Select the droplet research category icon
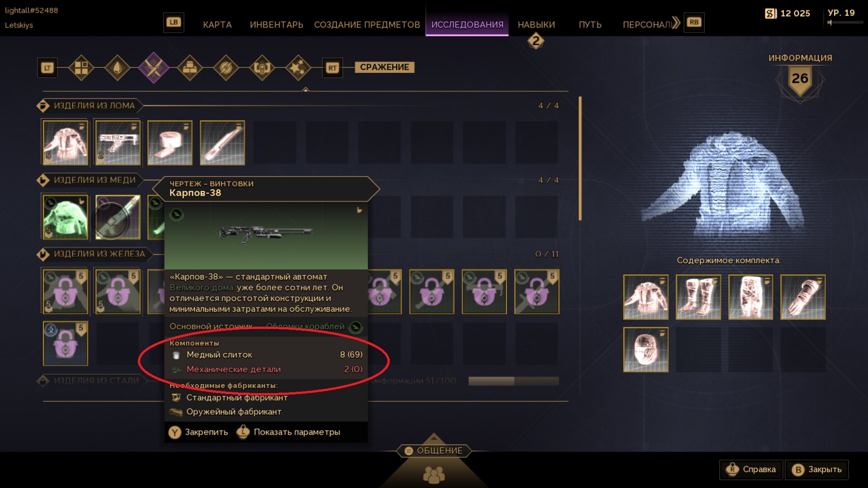The width and height of the screenshot is (868, 488). click(117, 68)
